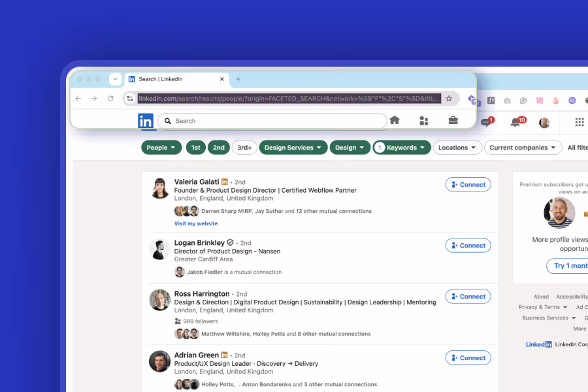
Task: Expand Privacy & Terms footer menu
Action: (543, 307)
